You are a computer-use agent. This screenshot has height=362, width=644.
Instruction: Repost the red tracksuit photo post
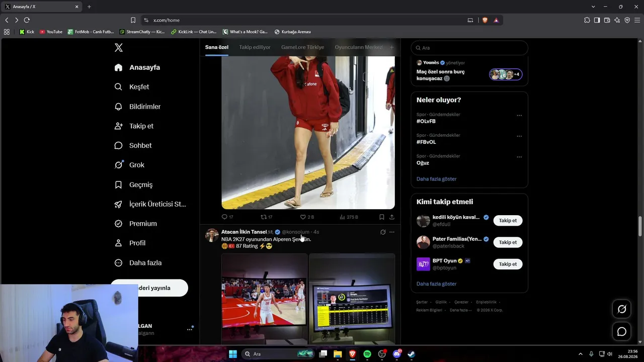click(x=266, y=217)
